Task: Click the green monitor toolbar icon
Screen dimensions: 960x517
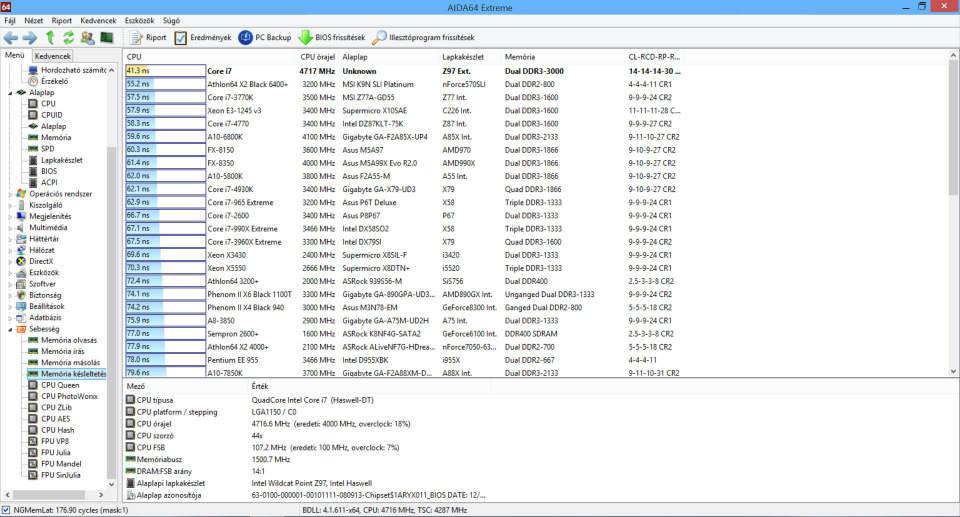Action: [107, 38]
